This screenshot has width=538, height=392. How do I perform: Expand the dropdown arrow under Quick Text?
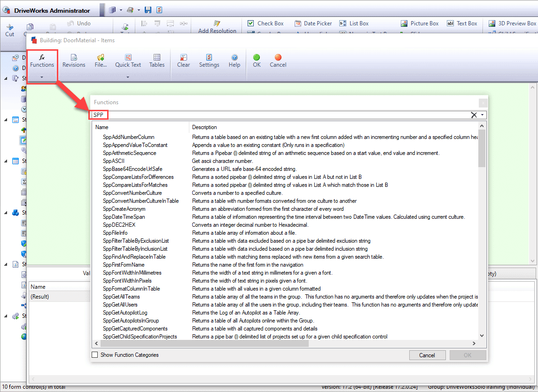tap(128, 77)
